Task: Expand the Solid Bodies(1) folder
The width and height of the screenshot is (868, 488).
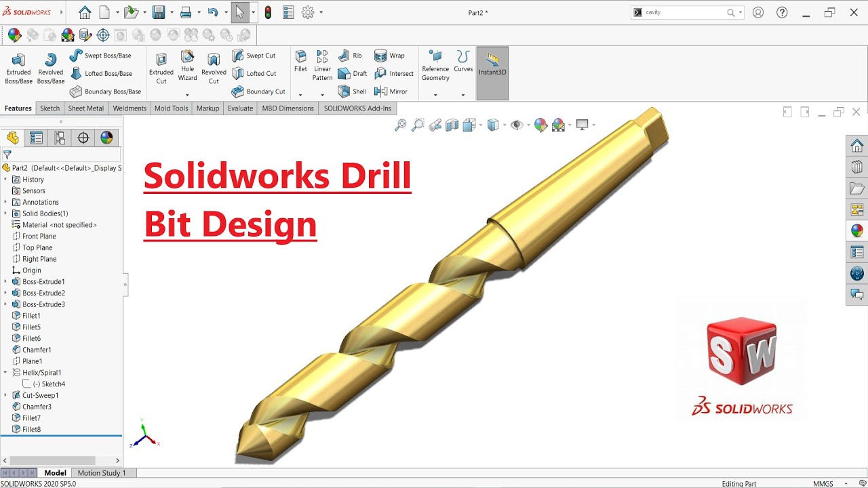Action: (5, 213)
